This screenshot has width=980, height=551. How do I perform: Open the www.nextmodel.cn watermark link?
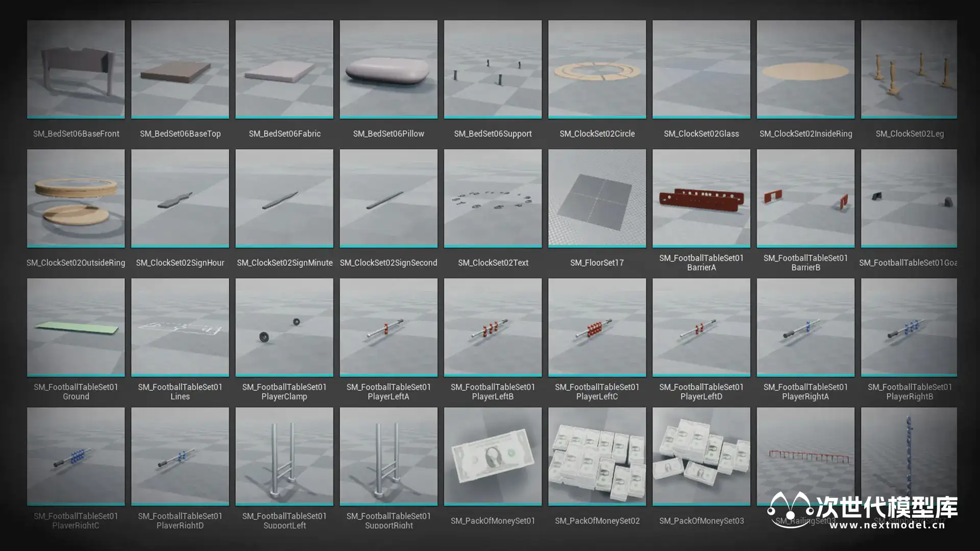point(887,525)
